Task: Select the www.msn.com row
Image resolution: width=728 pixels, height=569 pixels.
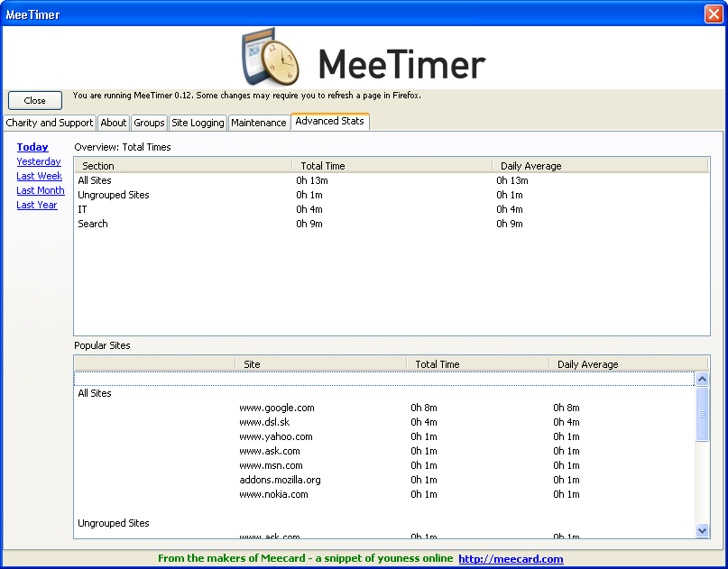Action: [x=384, y=465]
